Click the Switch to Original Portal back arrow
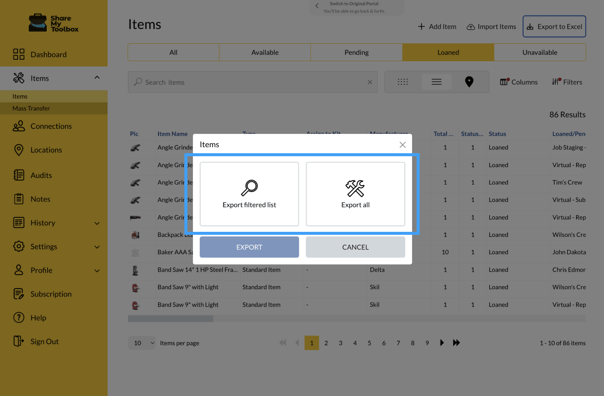604x396 pixels. point(317,6)
